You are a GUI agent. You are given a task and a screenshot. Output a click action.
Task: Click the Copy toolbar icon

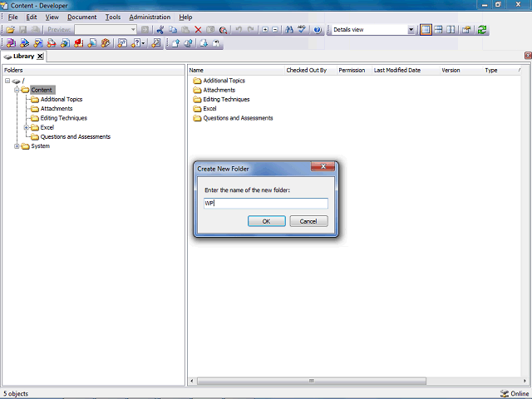tap(173, 30)
